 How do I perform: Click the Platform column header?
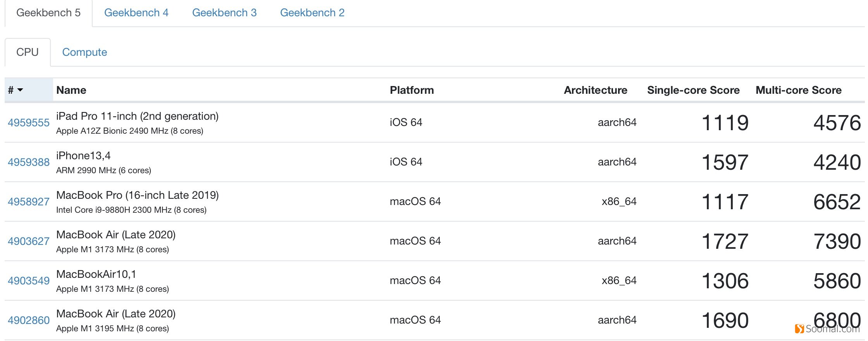412,90
